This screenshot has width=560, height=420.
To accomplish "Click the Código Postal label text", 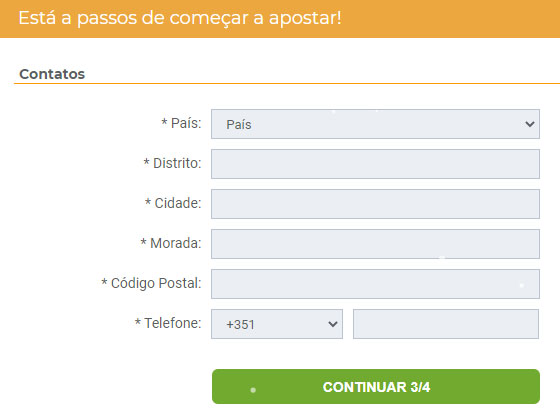I will click(x=156, y=283).
